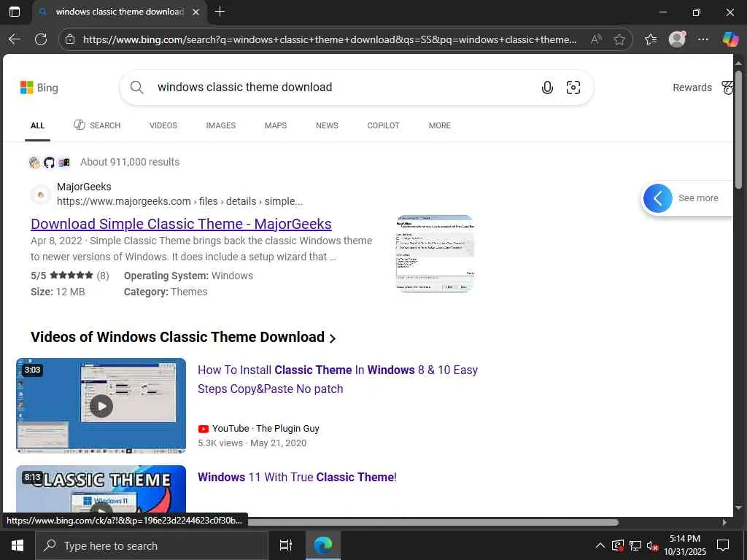Open the notification center icon
747x560 pixels.
[723, 545]
